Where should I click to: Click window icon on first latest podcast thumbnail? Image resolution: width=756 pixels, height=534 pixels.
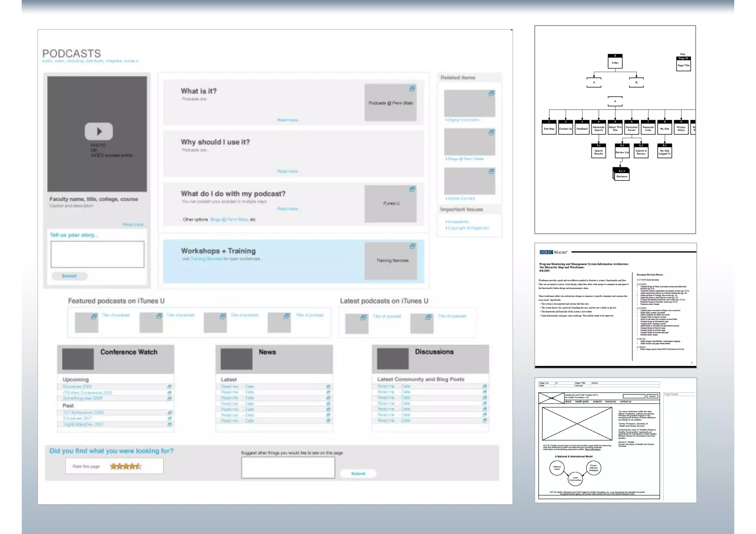pos(364,317)
